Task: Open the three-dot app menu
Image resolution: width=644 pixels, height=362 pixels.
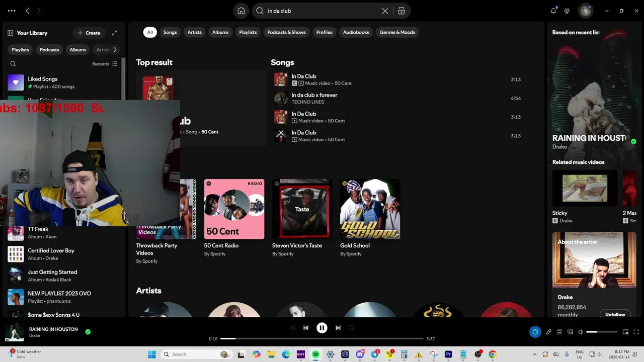Action: 12,11
